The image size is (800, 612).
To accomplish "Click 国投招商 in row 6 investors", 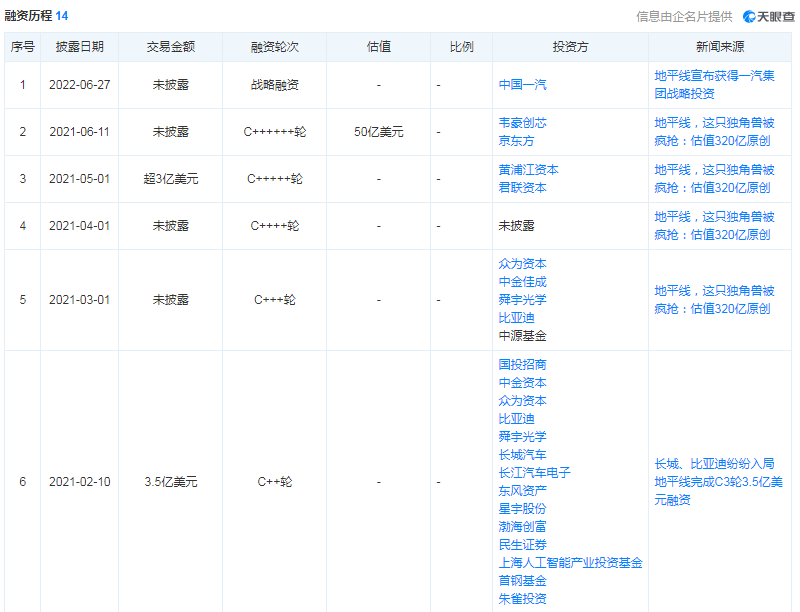I will (522, 365).
